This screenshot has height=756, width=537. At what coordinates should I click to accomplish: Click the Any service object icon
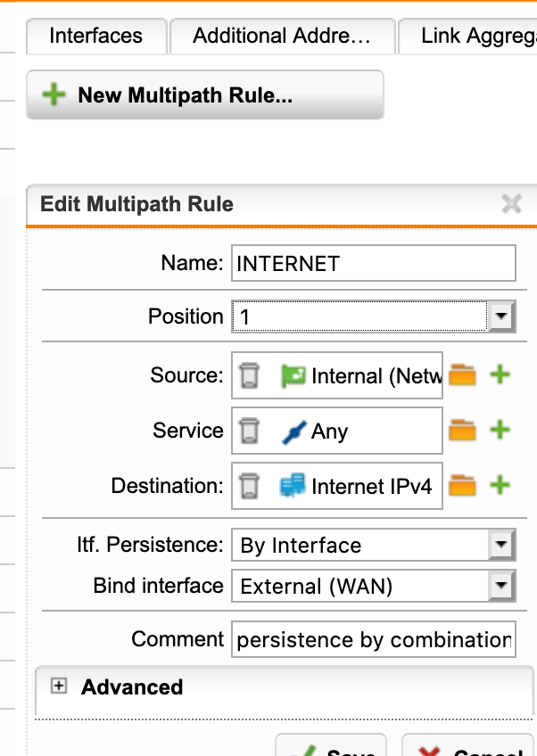(x=293, y=431)
